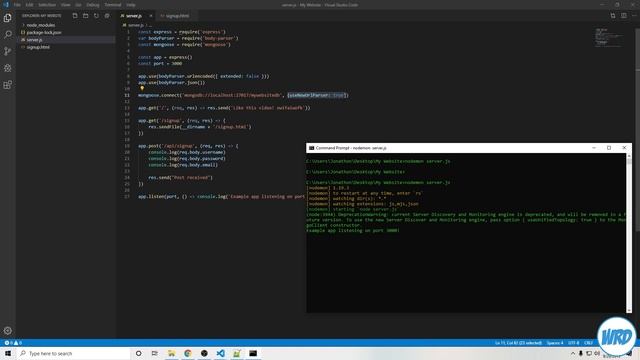This screenshot has width=640, height=360.
Task: Open the Edit menu
Action: tap(29, 5)
